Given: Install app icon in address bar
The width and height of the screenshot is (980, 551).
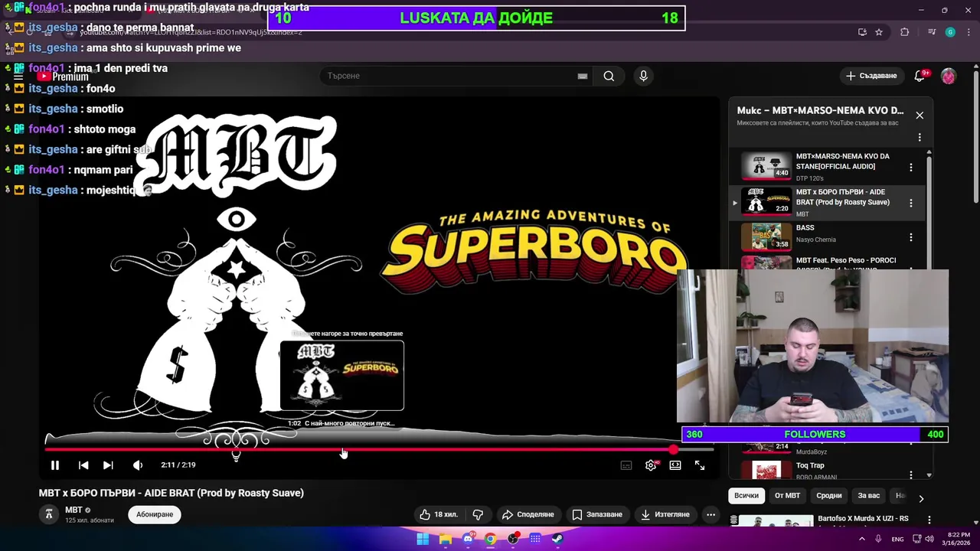Looking at the screenshot, I should point(862,32).
